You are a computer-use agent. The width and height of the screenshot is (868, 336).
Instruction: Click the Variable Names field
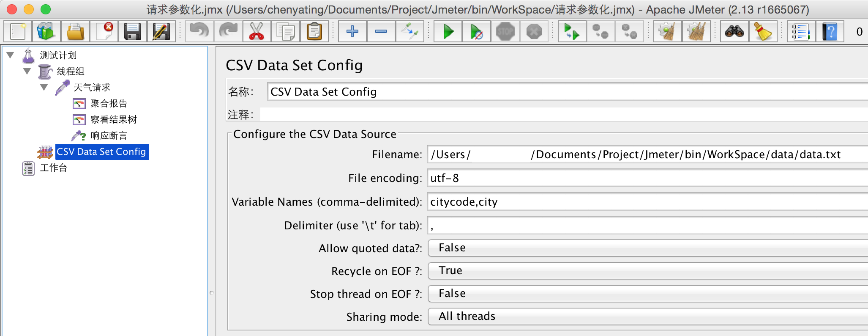point(647,202)
